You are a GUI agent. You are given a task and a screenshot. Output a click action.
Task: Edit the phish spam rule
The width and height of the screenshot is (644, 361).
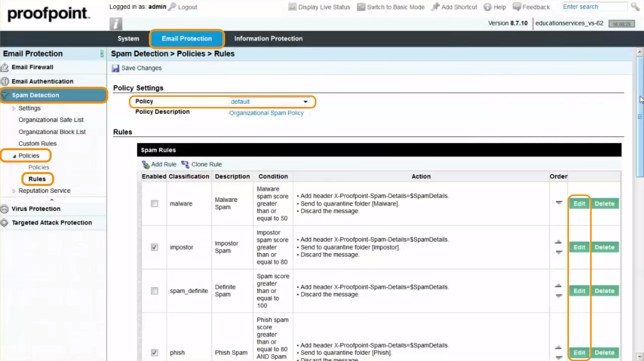(x=579, y=353)
